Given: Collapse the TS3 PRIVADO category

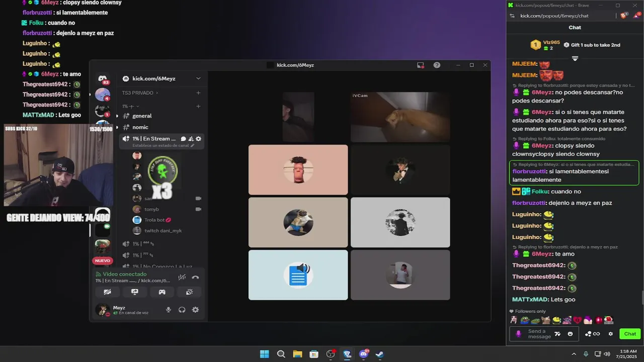Looking at the screenshot, I should pos(140,93).
